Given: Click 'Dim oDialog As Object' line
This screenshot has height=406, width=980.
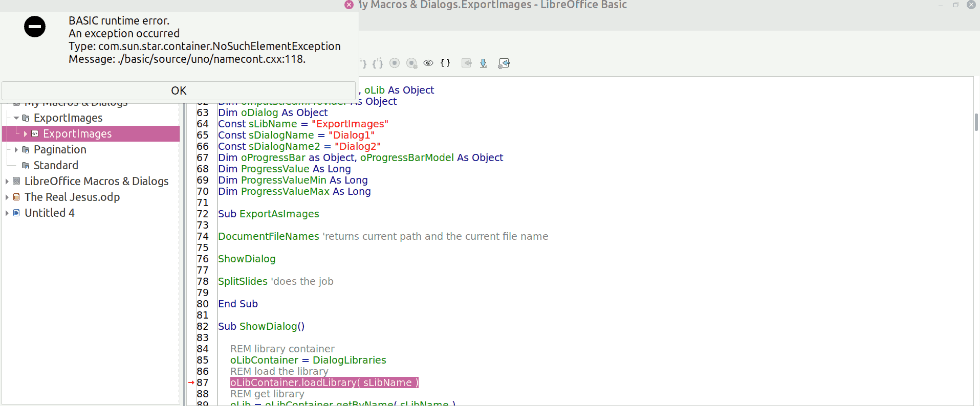Looking at the screenshot, I should [273, 113].
